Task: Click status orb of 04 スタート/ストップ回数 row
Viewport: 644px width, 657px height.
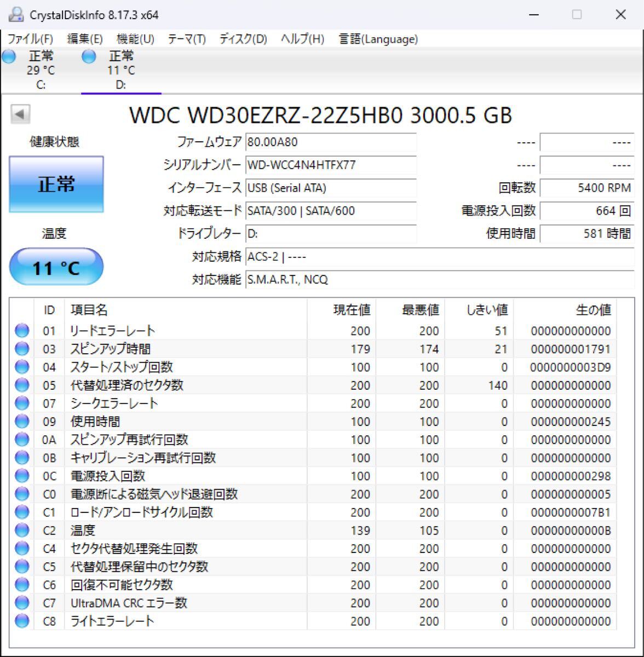Action: point(22,367)
